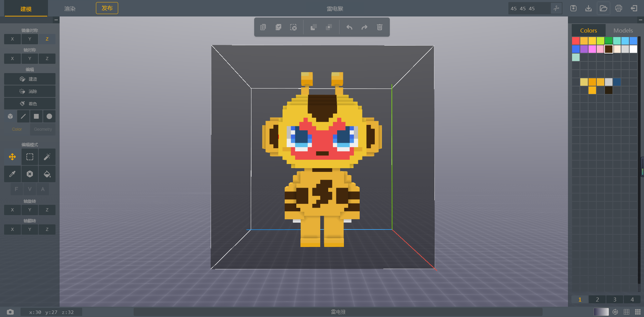
Task: Click the coarse grid icon at bottom right
Action: click(x=627, y=312)
